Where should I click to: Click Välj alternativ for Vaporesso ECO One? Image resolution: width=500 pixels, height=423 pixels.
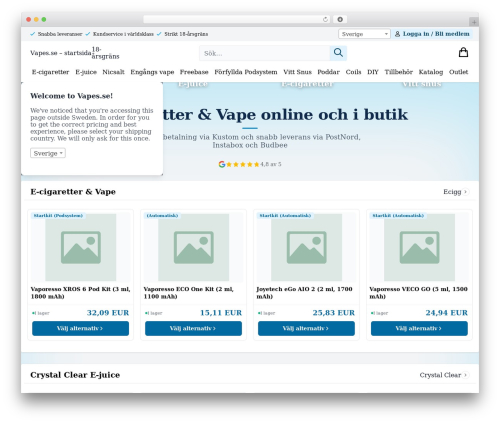point(193,328)
